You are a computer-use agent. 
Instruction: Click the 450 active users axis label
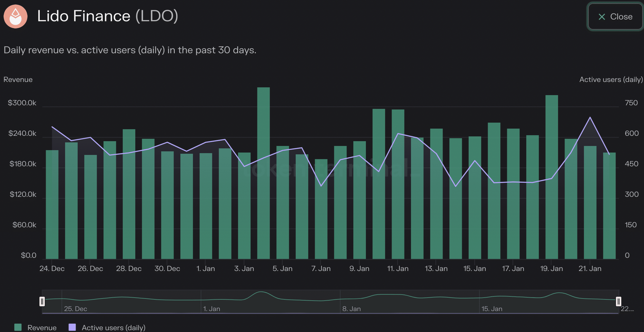[x=631, y=164]
